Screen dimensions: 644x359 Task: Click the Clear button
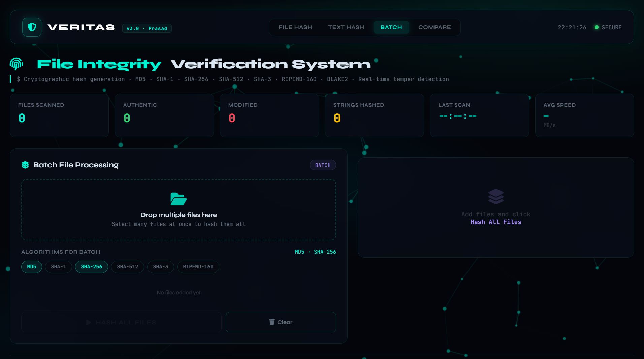click(281, 322)
